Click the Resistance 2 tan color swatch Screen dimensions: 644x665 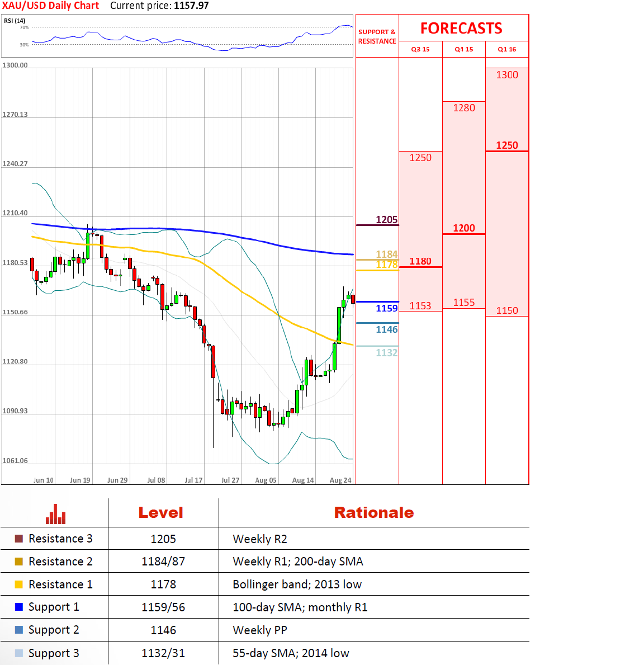tap(18, 562)
